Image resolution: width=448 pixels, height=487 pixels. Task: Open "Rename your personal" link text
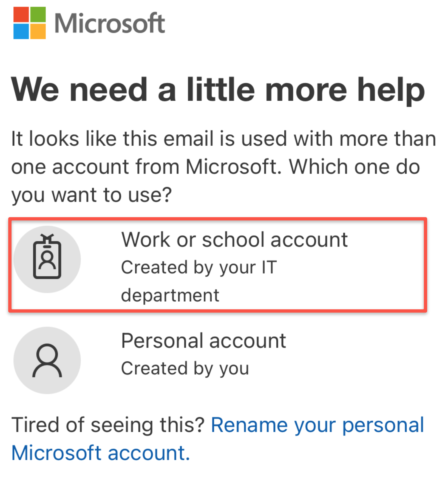pos(317,425)
